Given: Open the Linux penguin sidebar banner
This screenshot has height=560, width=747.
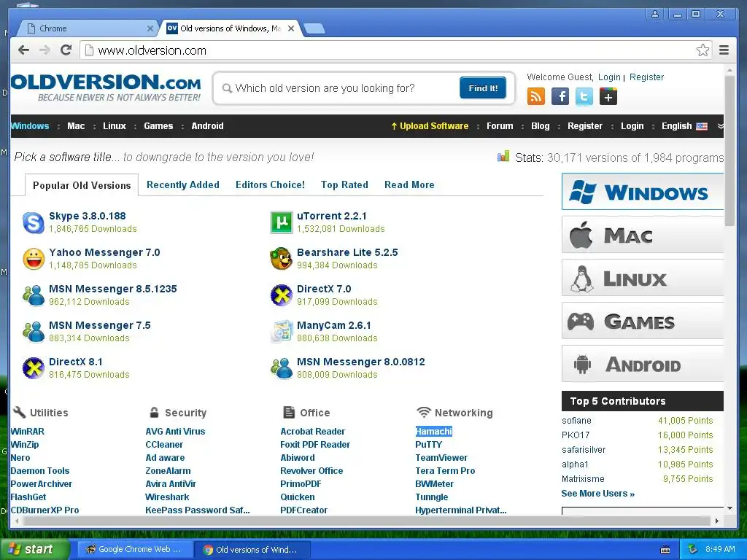Looking at the screenshot, I should 643,278.
